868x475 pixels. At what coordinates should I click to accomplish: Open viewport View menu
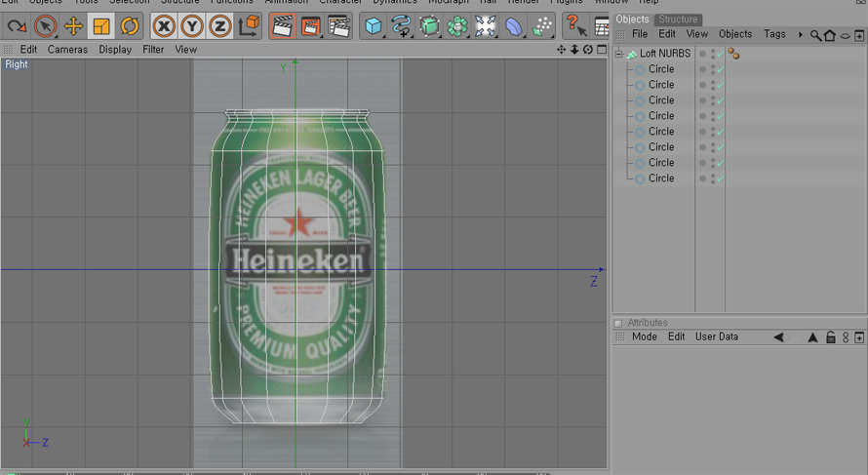[186, 50]
